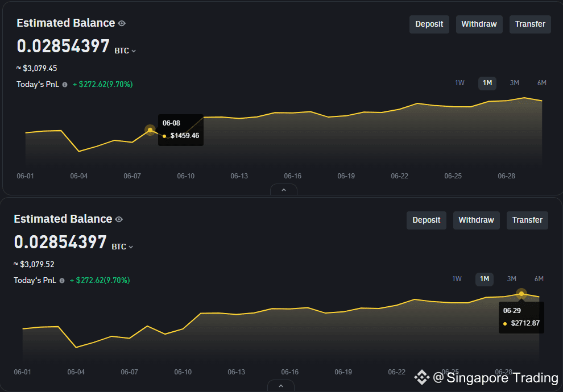Click the 06-29 data point marker
Image resolution: width=563 pixels, height=392 pixels.
[x=521, y=294]
